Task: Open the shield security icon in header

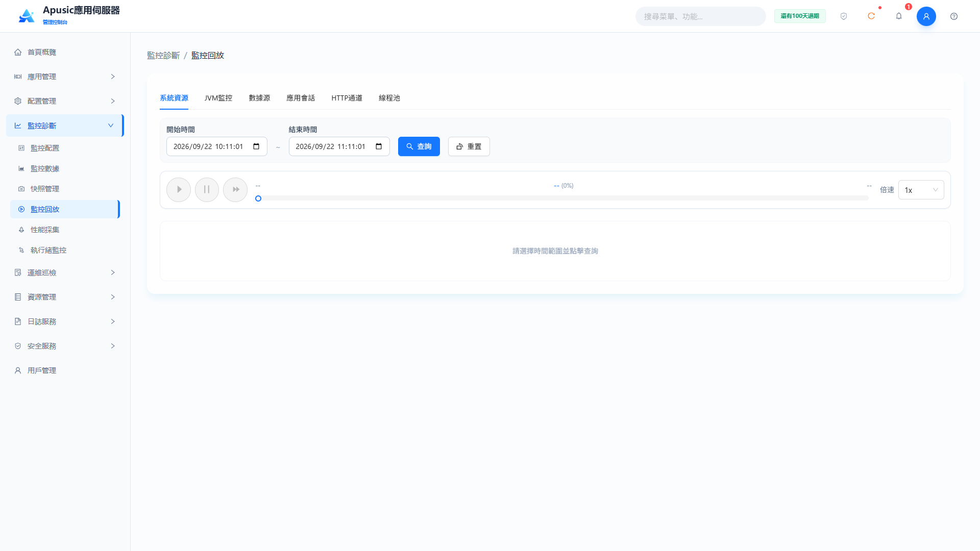Action: 844,16
